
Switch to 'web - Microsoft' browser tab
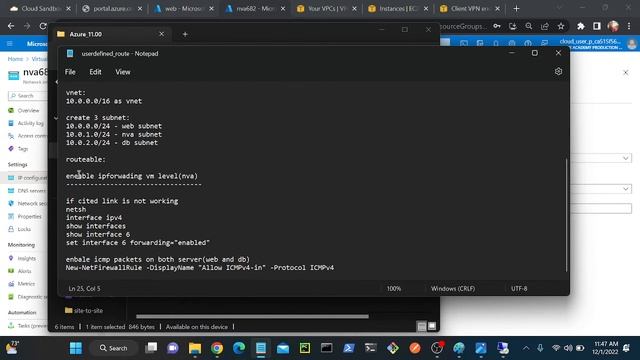[184, 9]
